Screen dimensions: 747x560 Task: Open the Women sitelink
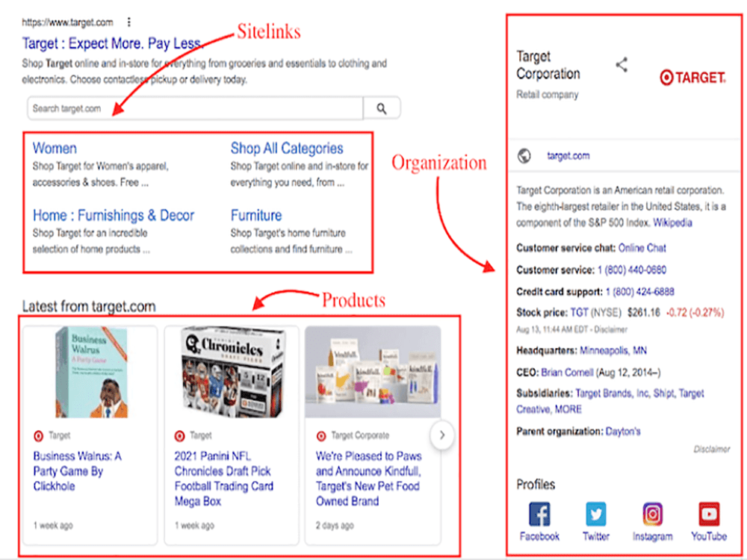click(x=55, y=148)
